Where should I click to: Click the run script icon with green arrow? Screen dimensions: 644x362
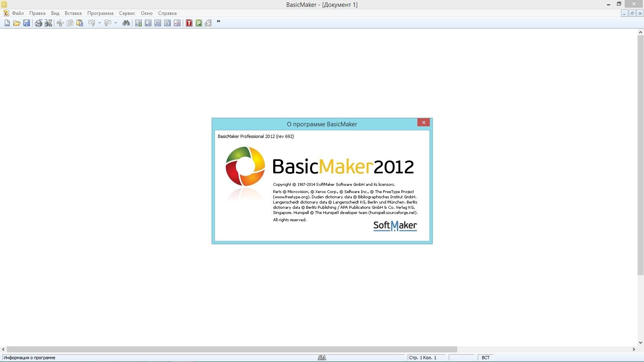coord(138,23)
